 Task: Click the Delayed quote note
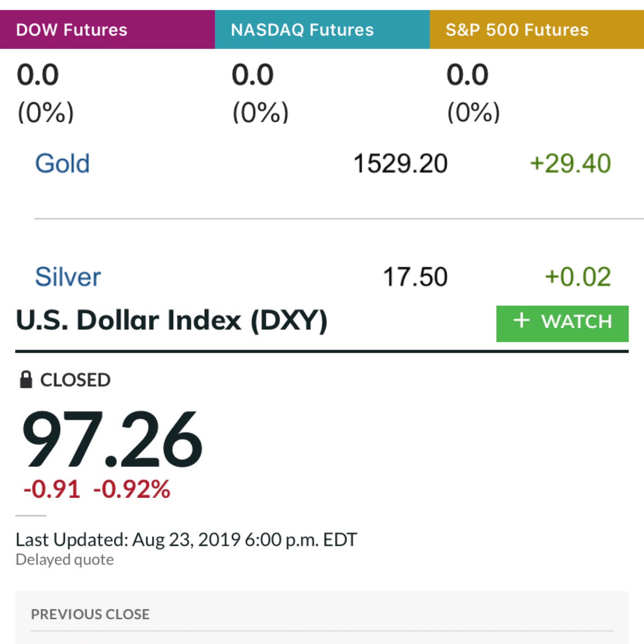coord(65,560)
